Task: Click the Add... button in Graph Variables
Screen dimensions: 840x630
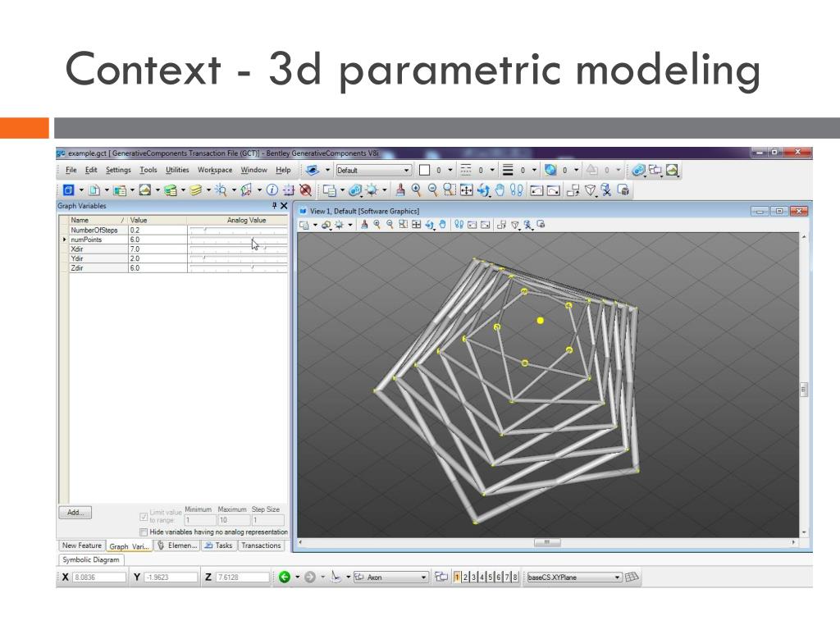Action: [x=75, y=513]
